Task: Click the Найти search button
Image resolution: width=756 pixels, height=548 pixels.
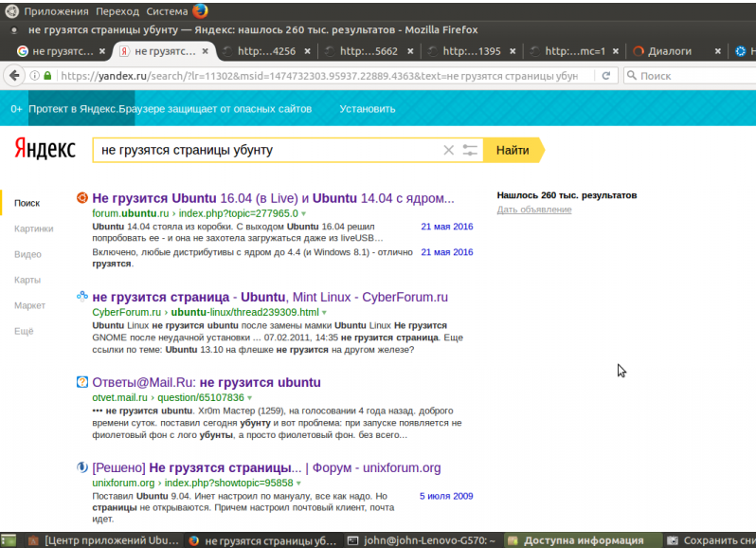Action: [x=513, y=150]
